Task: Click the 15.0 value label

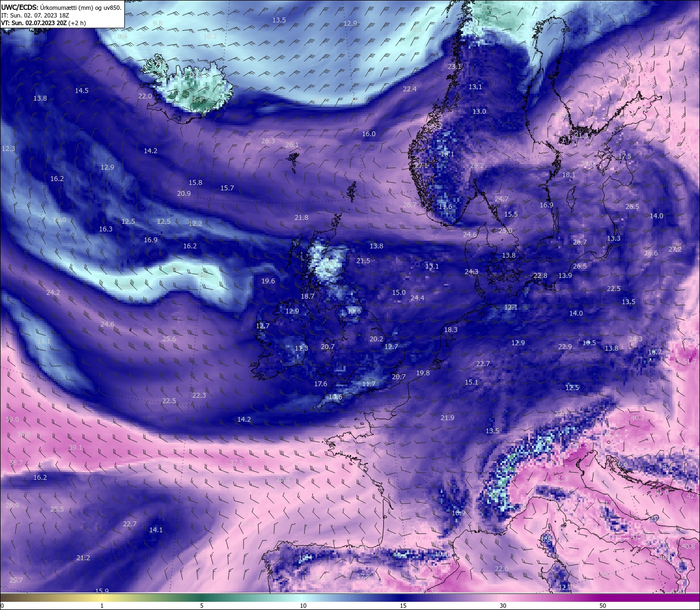Action: click(399, 293)
